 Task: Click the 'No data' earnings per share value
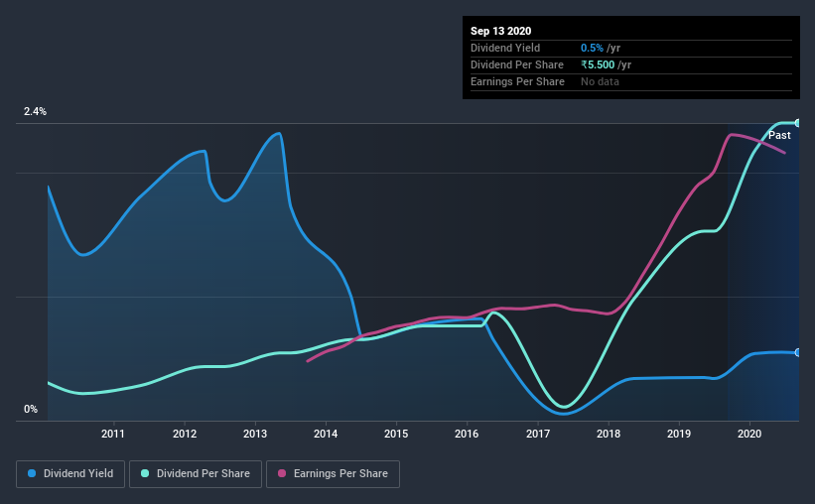click(600, 81)
